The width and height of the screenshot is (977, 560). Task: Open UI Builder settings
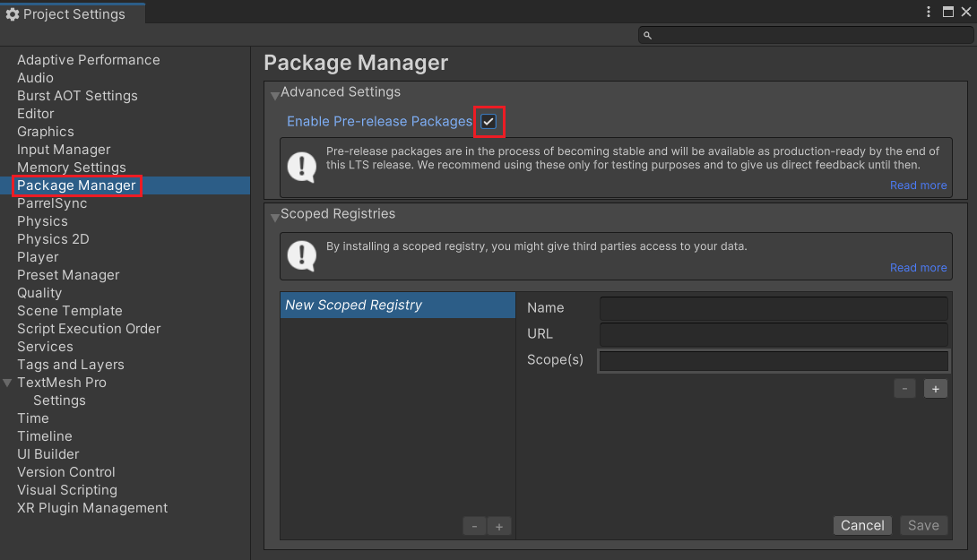[48, 455]
